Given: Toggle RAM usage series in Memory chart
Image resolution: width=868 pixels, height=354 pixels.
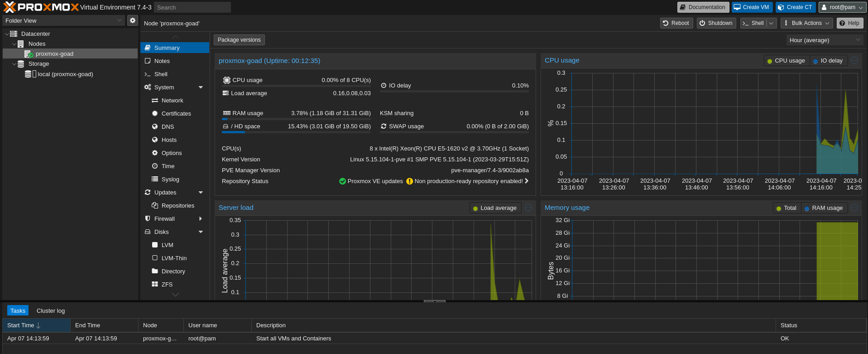Looking at the screenshot, I should coord(824,208).
